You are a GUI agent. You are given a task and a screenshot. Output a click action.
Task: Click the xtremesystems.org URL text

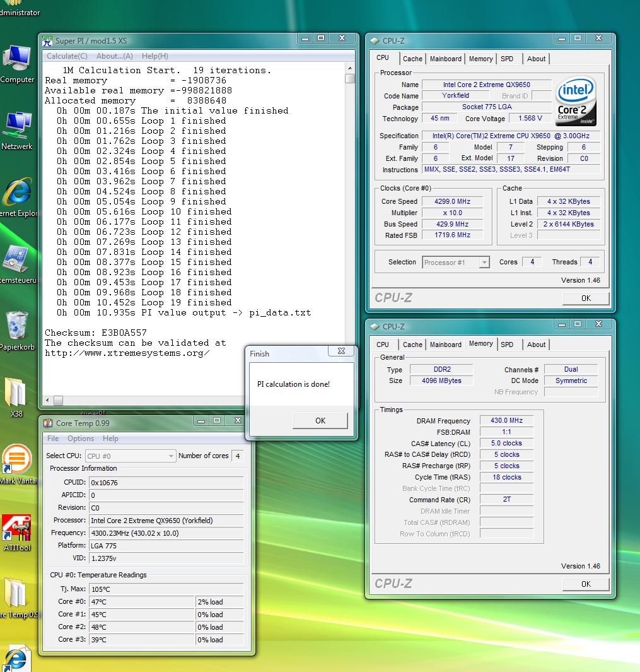coord(127,353)
